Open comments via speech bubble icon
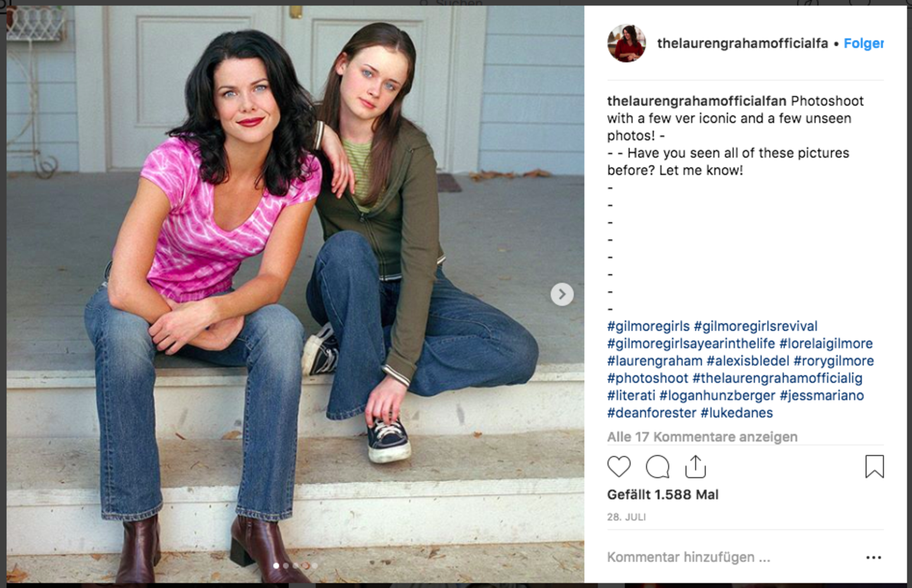Screen dimensions: 912x588 point(657,466)
